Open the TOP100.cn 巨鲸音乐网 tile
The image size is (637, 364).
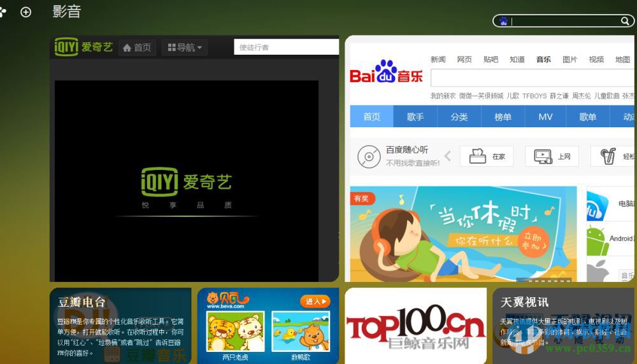415,326
